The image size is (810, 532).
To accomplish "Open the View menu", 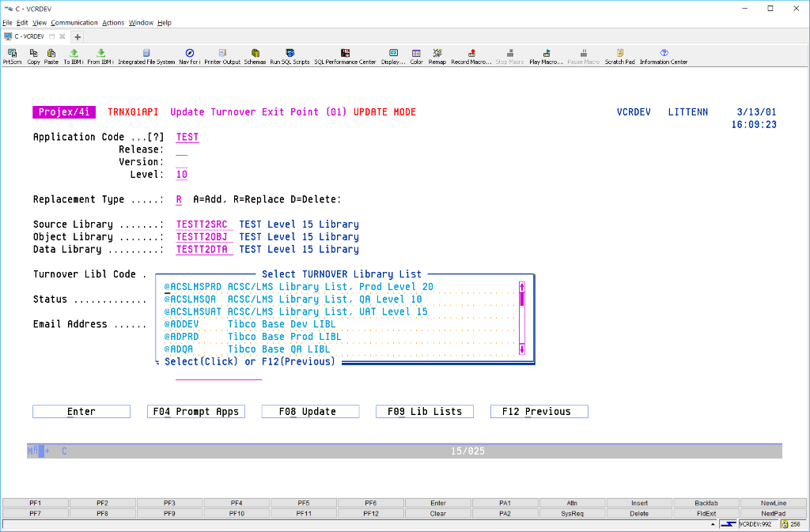I will click(40, 23).
